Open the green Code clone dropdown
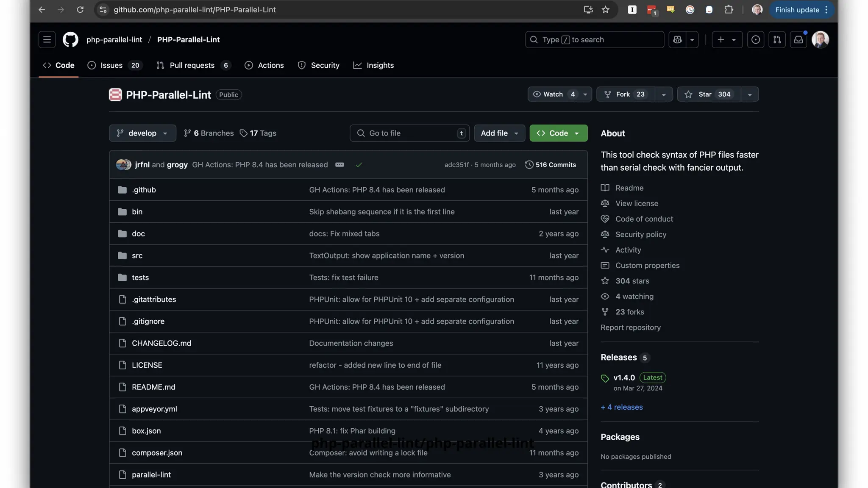 click(558, 133)
